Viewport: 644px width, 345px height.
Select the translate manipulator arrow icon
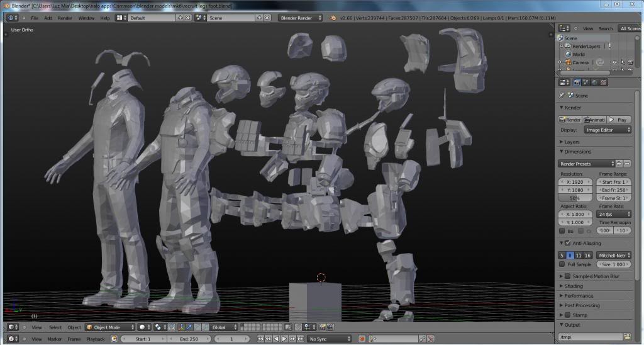(x=189, y=327)
